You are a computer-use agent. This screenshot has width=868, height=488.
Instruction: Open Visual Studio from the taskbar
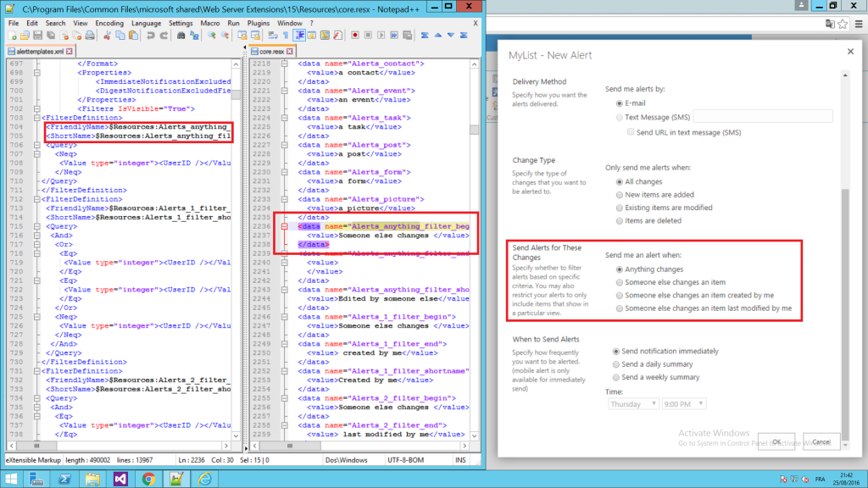click(x=120, y=479)
